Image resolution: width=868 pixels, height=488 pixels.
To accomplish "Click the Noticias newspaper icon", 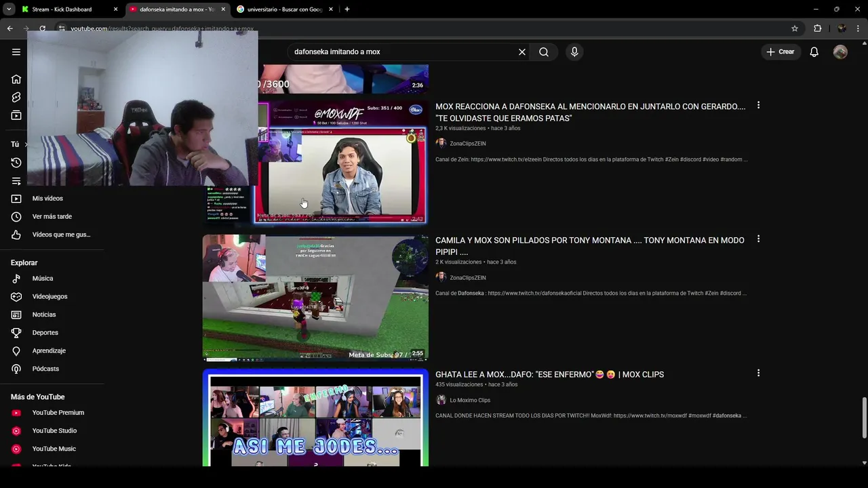I will 16,314.
